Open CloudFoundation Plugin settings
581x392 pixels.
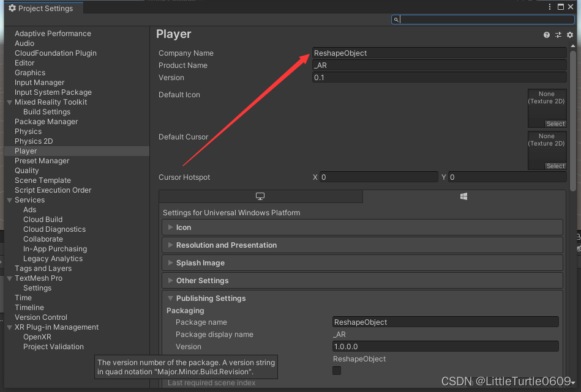click(x=56, y=53)
